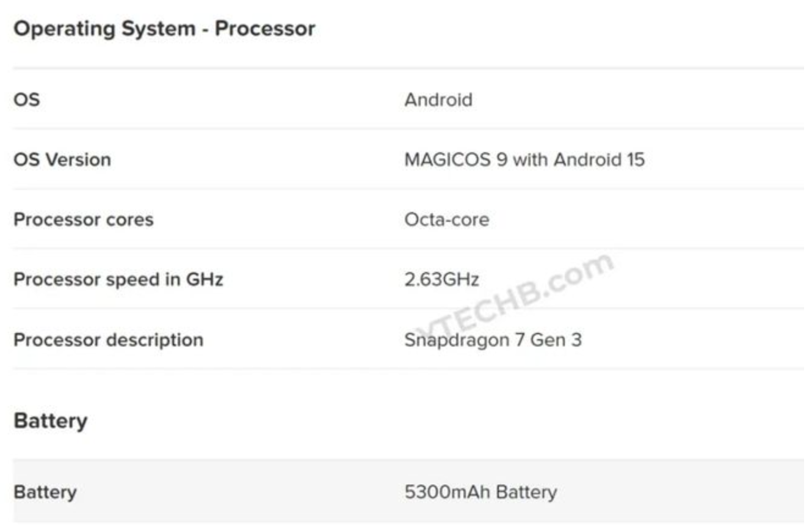
Task: Click the highlighted Battery table row
Action: pyautogui.click(x=408, y=491)
